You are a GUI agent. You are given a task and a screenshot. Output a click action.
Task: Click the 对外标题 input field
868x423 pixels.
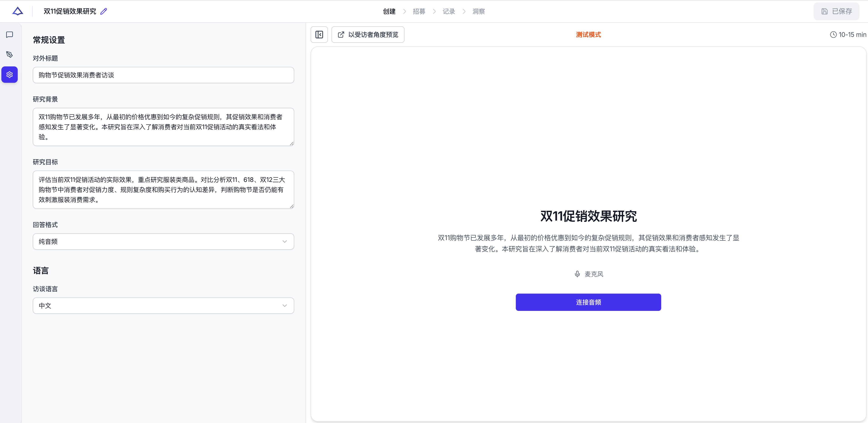click(163, 75)
